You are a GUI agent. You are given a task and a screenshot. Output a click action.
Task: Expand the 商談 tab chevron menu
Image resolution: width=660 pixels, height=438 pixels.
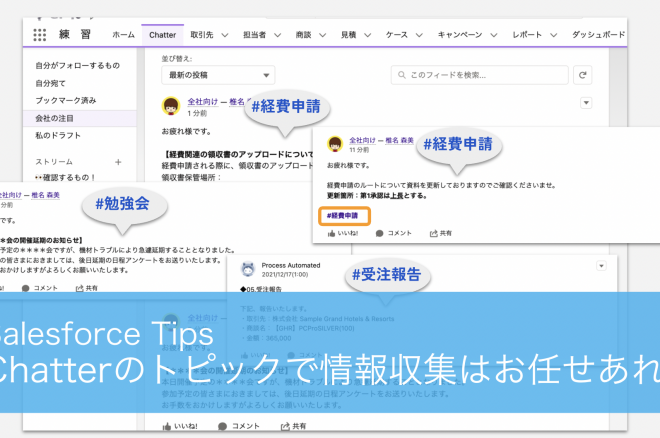pos(322,35)
